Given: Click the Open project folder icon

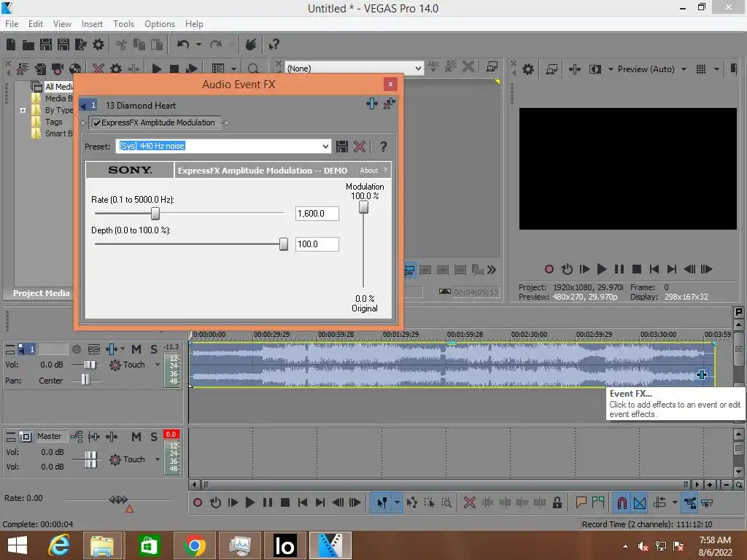Looking at the screenshot, I should pos(28,44).
